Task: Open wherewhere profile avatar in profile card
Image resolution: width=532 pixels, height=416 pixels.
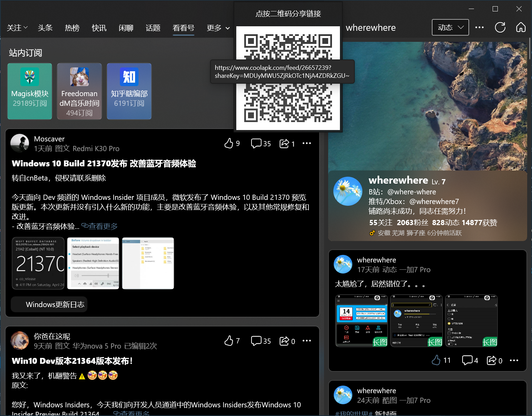Action: point(348,191)
